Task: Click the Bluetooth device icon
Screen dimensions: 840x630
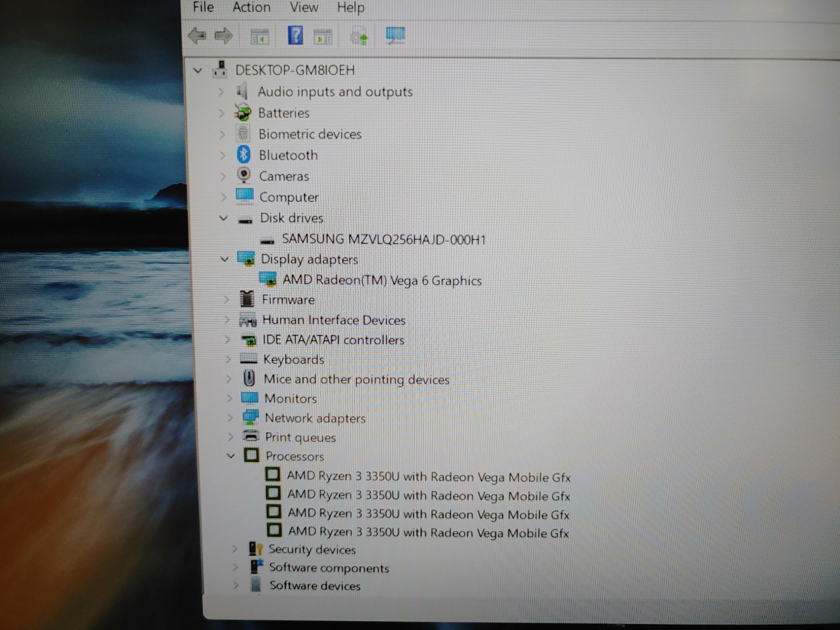Action: point(244,155)
